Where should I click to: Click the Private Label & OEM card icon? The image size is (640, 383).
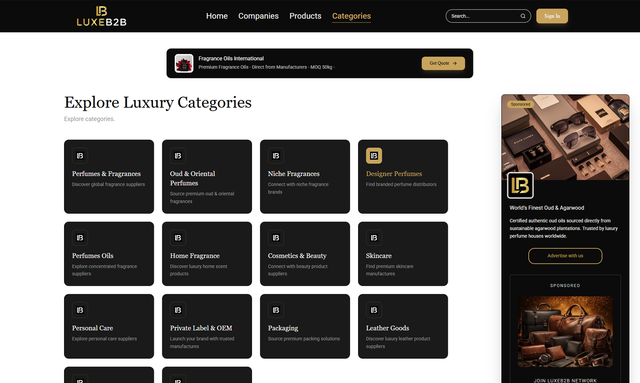click(178, 310)
